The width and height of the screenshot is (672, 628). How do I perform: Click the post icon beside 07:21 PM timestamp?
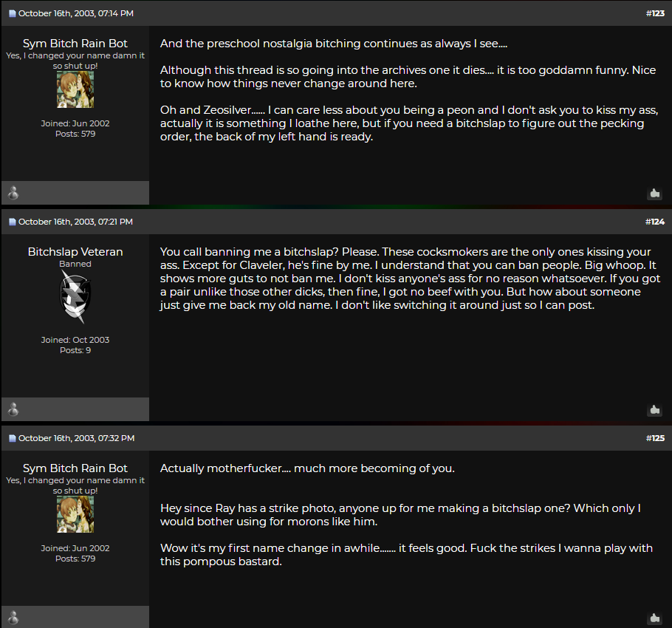(x=13, y=222)
